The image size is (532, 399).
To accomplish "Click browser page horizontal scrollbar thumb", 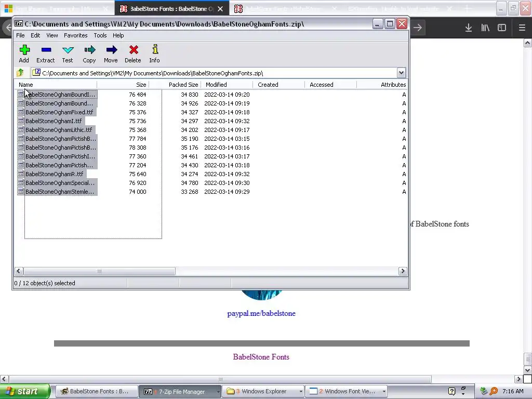I will point(220,379).
